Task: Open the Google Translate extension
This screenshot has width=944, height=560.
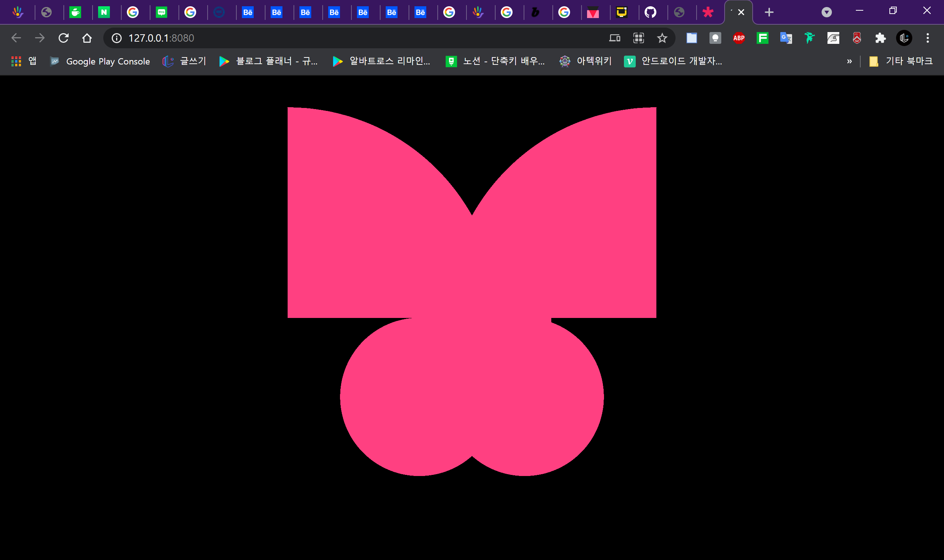Action: pyautogui.click(x=786, y=38)
